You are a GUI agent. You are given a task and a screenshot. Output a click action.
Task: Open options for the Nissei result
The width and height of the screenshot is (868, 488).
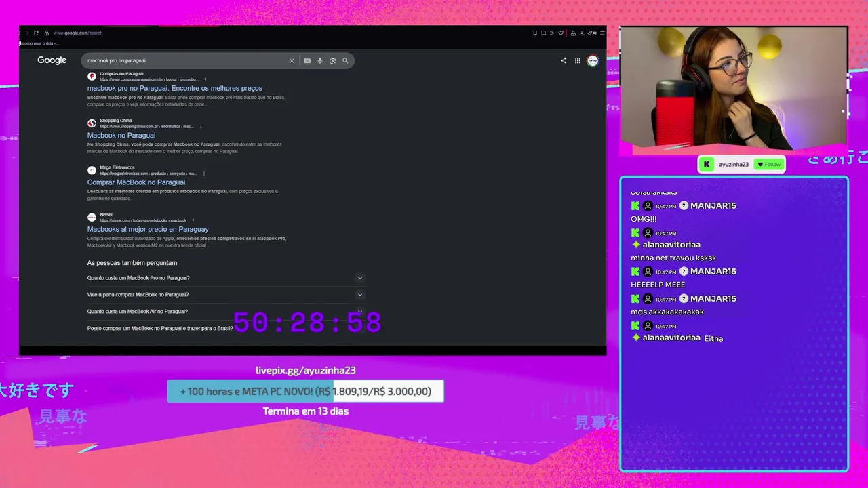(x=193, y=220)
